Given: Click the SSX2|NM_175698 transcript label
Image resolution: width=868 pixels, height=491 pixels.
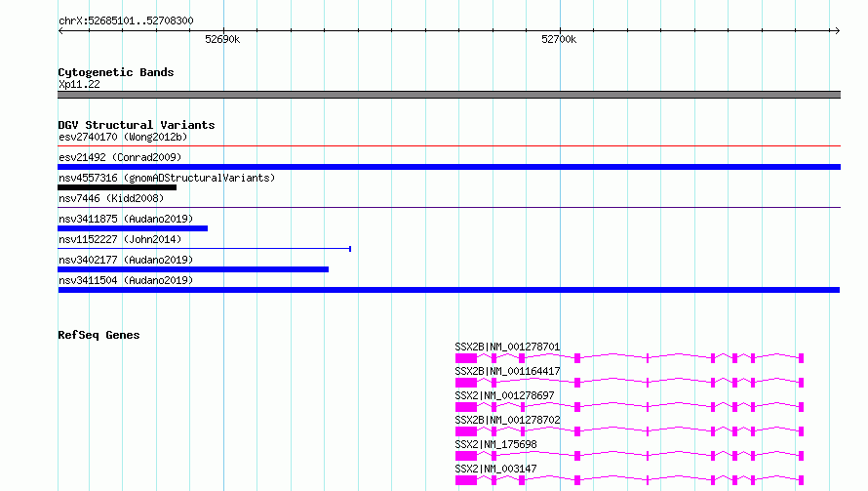Looking at the screenshot, I should (496, 444).
